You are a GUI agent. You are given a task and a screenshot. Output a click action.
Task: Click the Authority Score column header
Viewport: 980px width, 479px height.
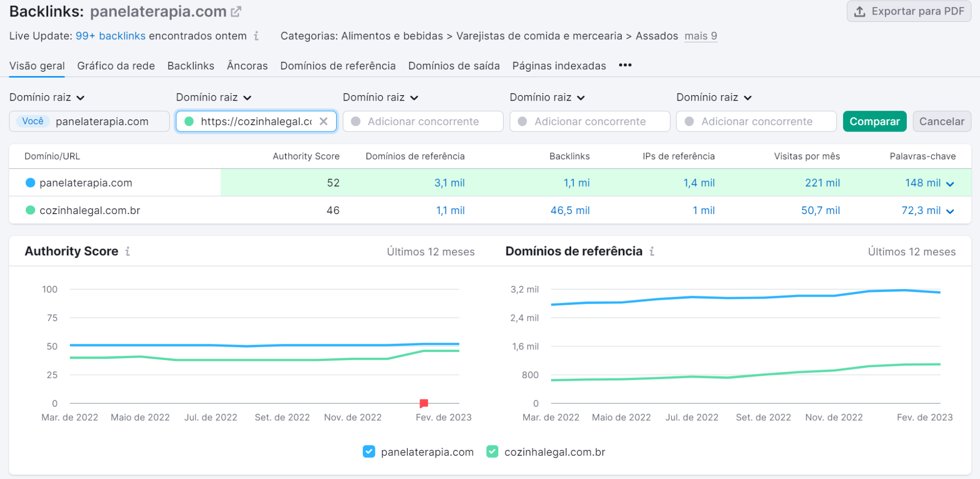tap(306, 156)
